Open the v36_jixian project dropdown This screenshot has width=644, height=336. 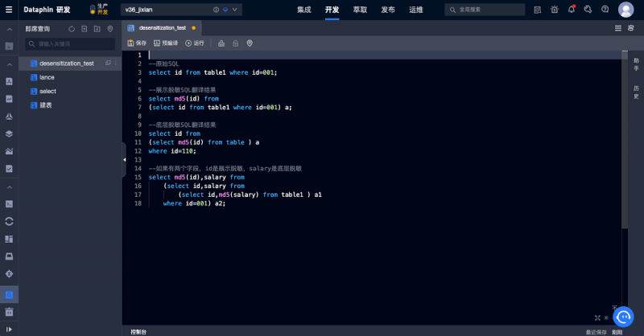(x=235, y=10)
